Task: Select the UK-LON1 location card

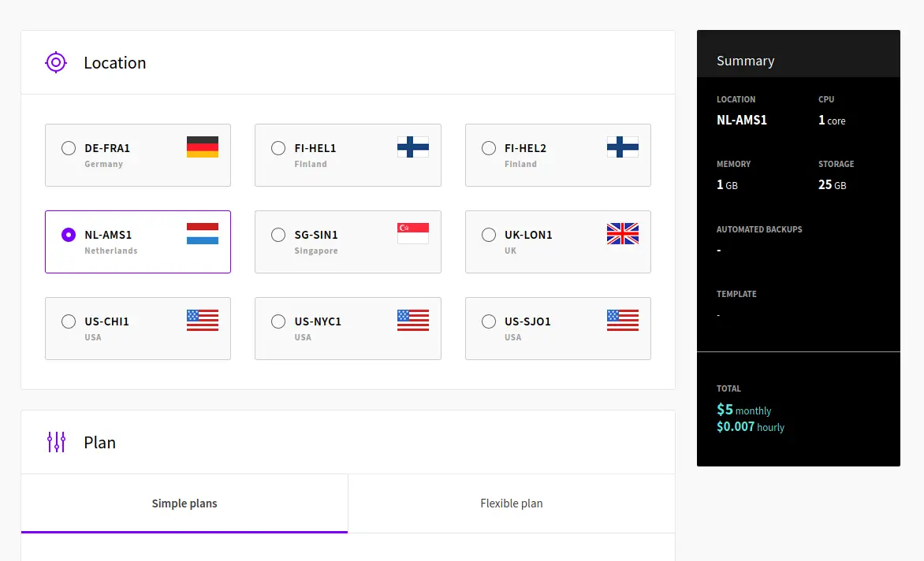Action: pos(557,242)
